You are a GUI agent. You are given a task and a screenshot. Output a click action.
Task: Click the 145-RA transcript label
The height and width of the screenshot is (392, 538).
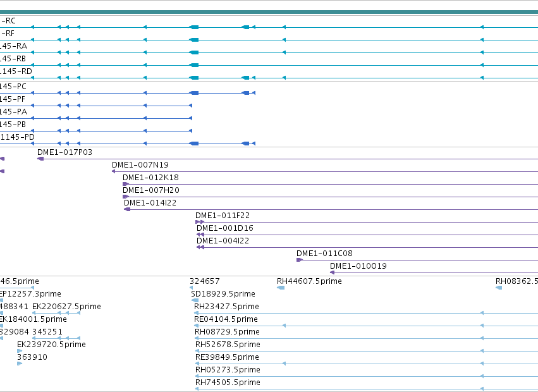[13, 46]
